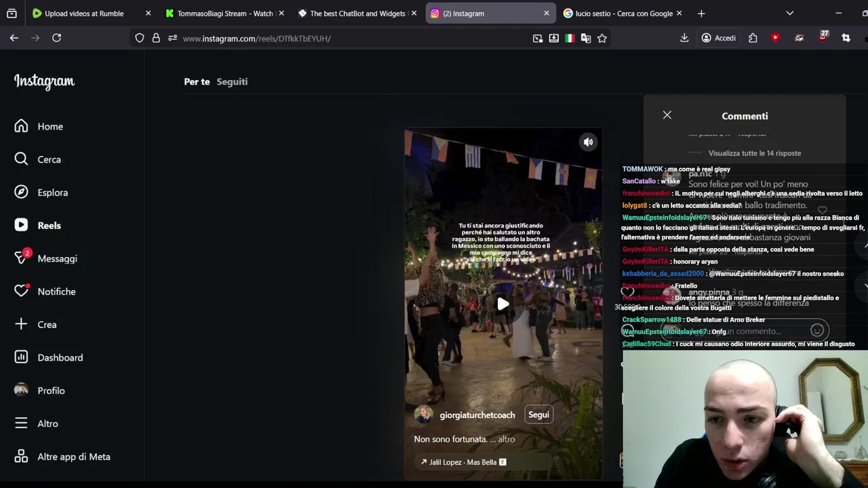Screen dimensions: 868x488
Task: Click giorgiaturchetcoach profile picture
Action: click(423, 415)
